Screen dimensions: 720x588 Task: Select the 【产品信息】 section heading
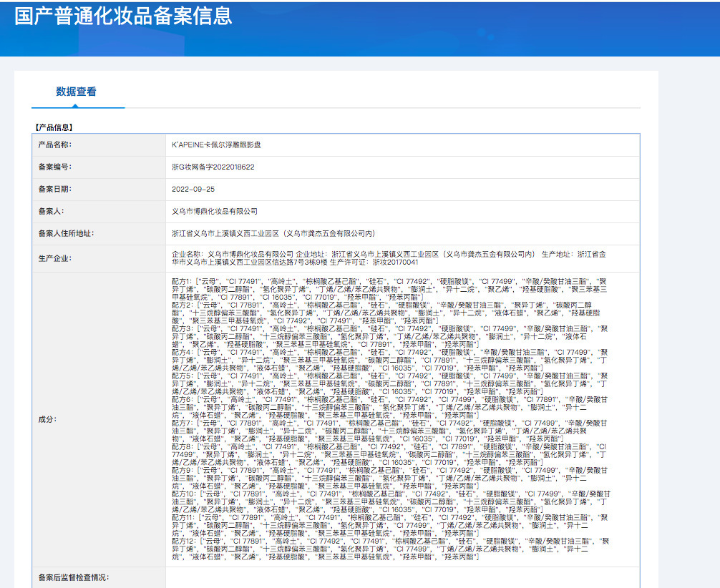click(54, 127)
